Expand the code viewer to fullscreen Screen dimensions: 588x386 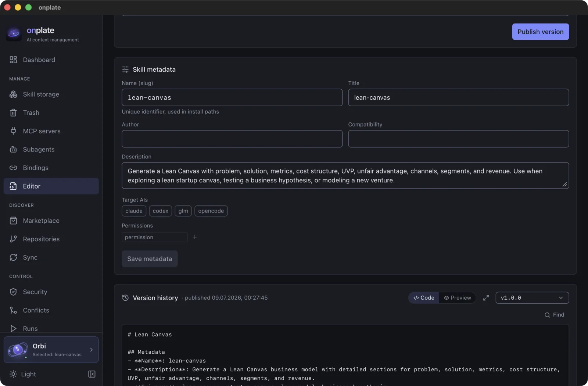pyautogui.click(x=486, y=298)
